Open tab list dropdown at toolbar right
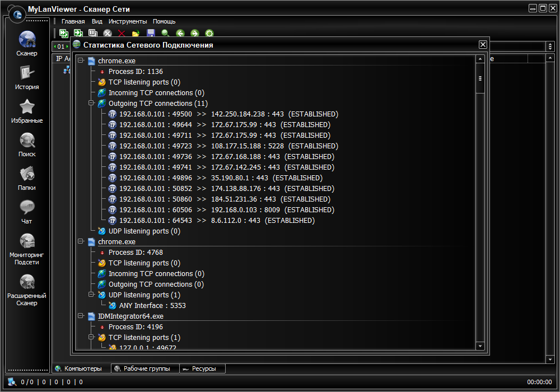Viewport: 560px width, 392px height. (x=550, y=46)
